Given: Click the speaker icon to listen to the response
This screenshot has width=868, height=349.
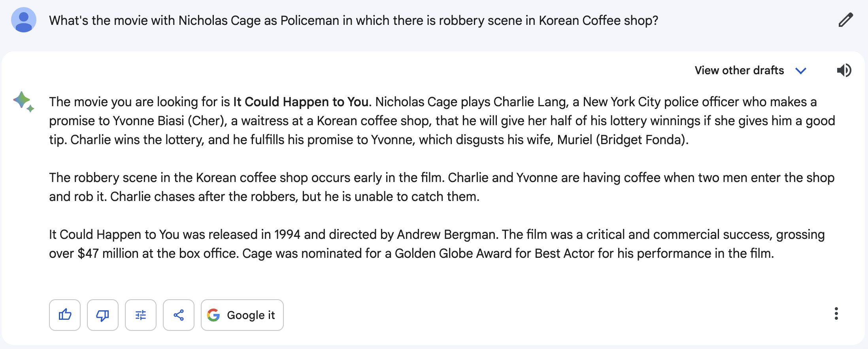Looking at the screenshot, I should click(x=844, y=71).
